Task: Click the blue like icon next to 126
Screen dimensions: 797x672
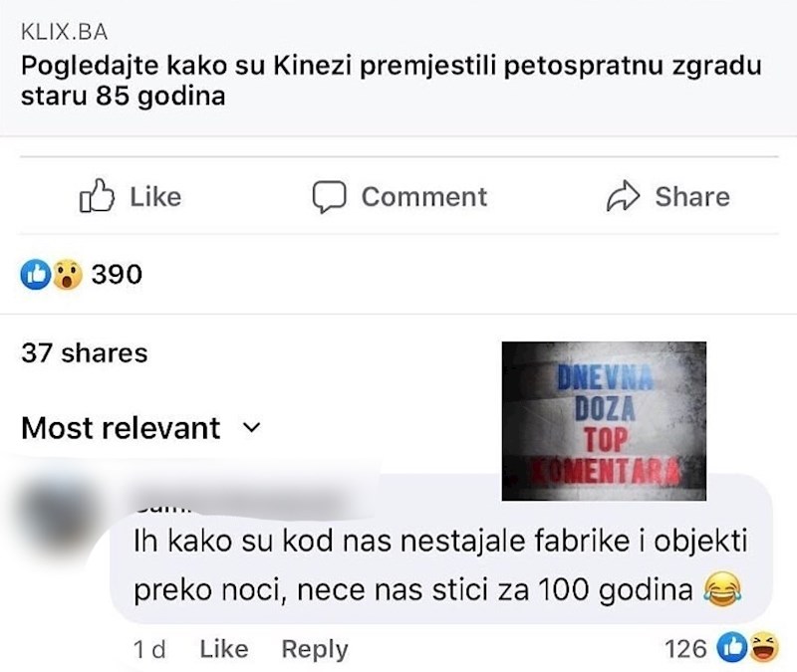Action: 732,649
